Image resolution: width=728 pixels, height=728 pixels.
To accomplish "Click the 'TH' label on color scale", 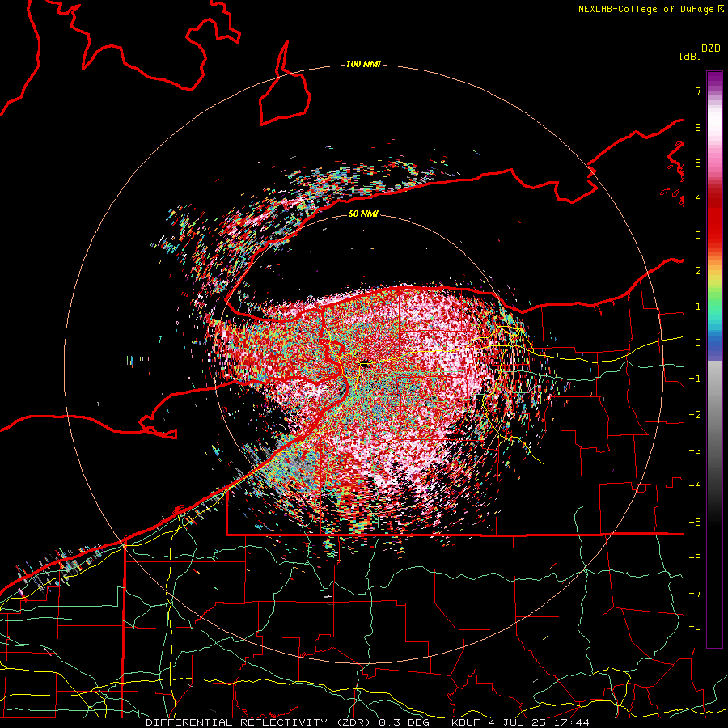I will (695, 630).
